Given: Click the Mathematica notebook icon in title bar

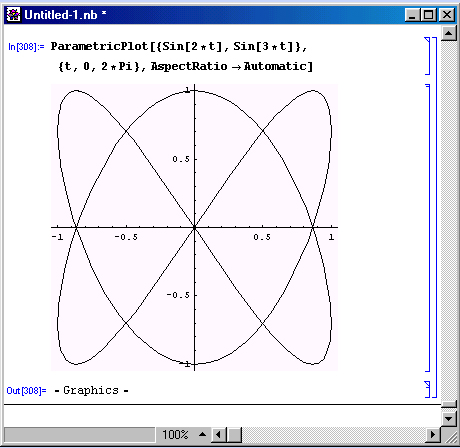Looking at the screenshot, I should click(x=13, y=15).
